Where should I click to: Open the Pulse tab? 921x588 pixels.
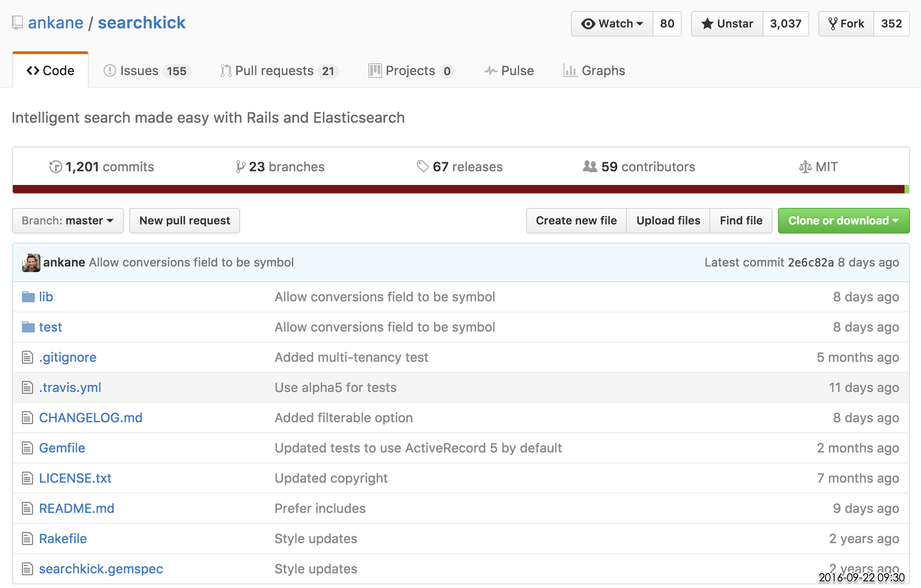(x=509, y=71)
